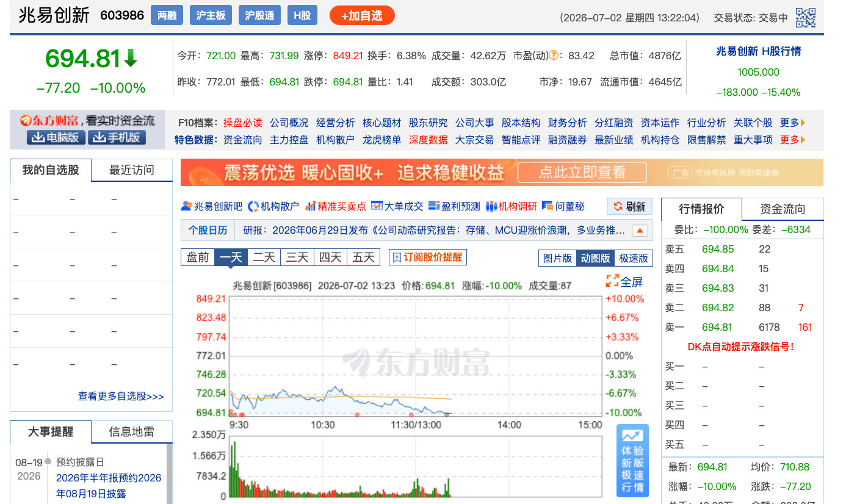The height and width of the screenshot is (504, 846).
Task: Select the 五天 five-day chart range
Action: click(364, 257)
